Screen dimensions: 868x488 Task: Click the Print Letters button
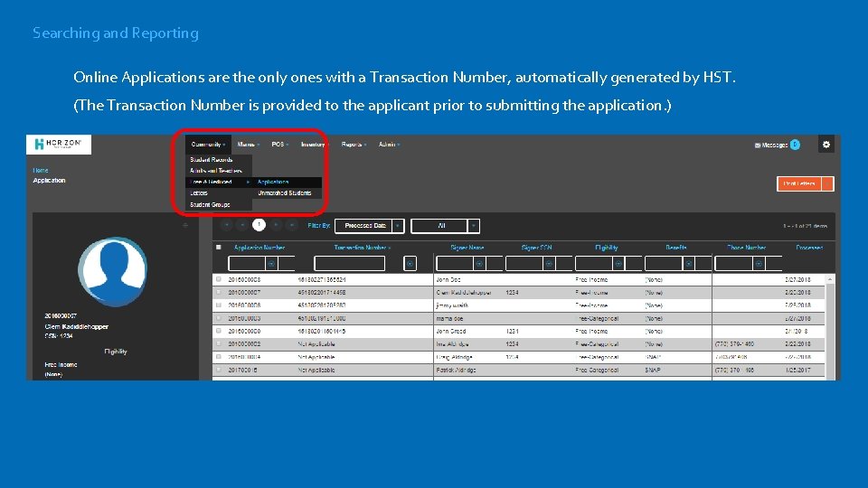pyautogui.click(x=799, y=183)
